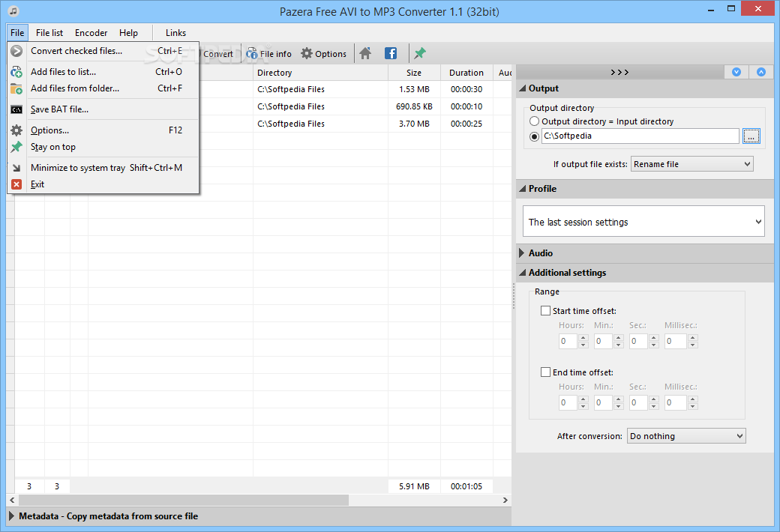Click the Convert checked files menu icon
This screenshot has height=532, width=780.
click(x=16, y=51)
